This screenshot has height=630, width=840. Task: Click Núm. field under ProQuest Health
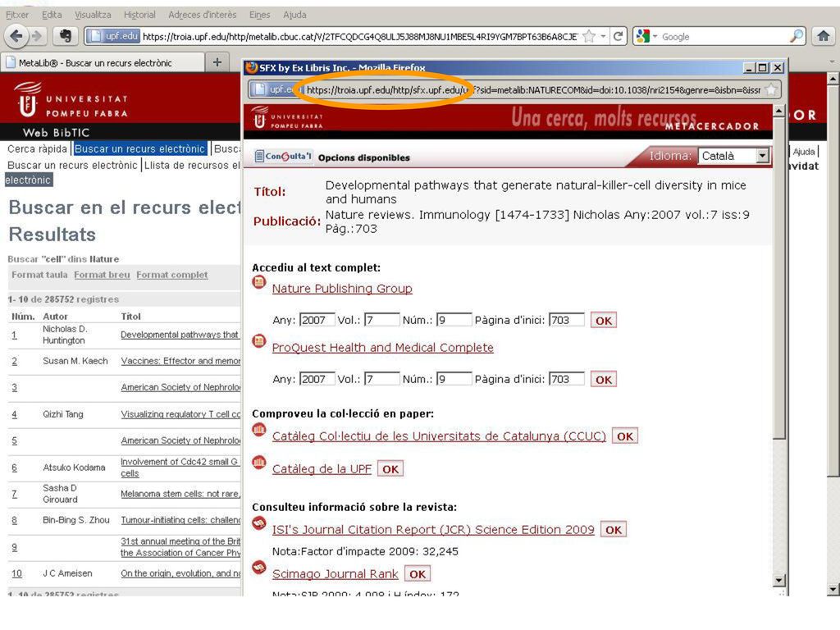tap(454, 379)
